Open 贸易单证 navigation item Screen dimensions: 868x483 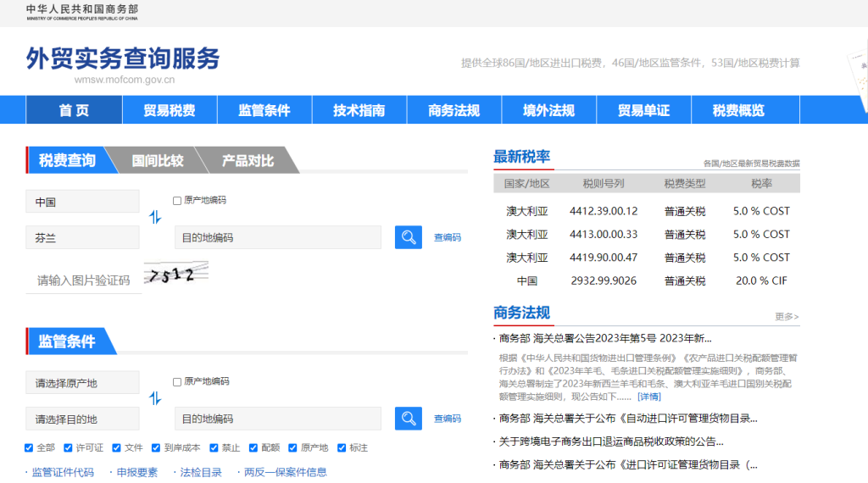(x=644, y=109)
